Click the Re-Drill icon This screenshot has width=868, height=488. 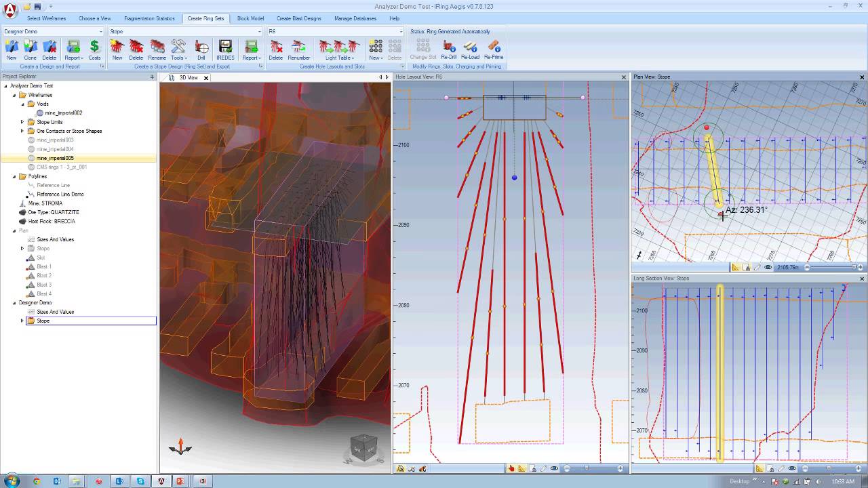pyautogui.click(x=449, y=47)
